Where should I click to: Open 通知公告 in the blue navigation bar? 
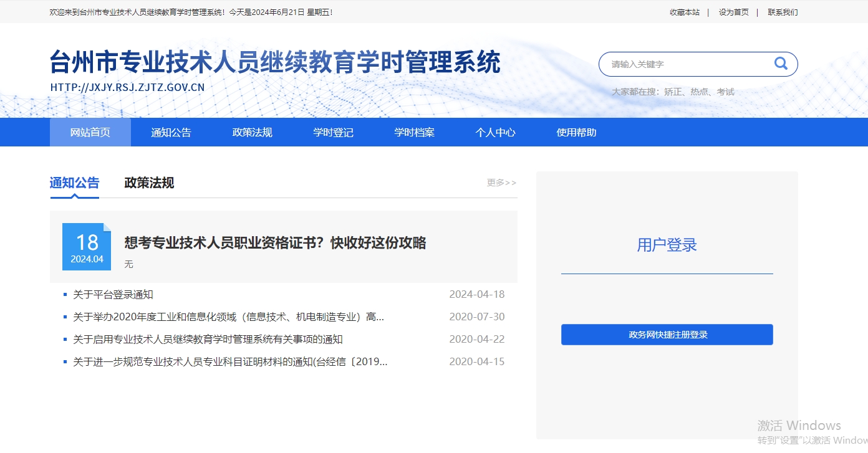171,132
